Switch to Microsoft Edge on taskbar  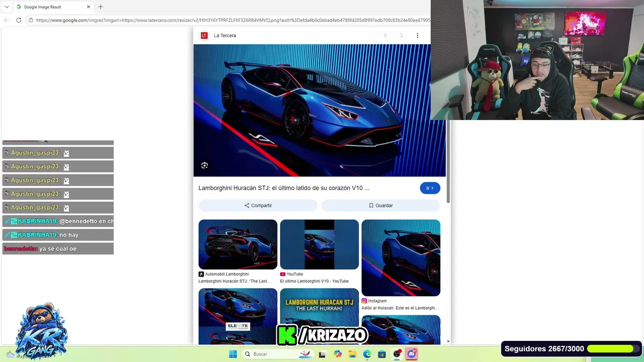click(367, 354)
